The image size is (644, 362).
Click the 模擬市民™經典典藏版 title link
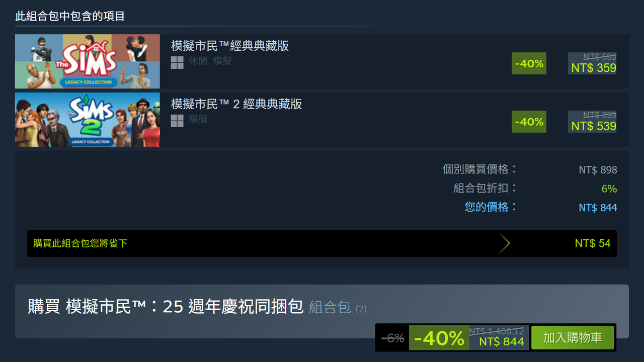230,46
